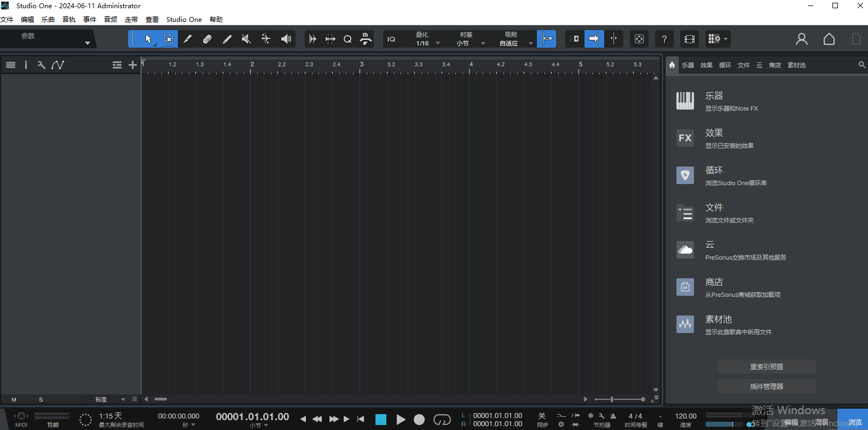Open the transport gear settings icon
The width and height of the screenshot is (868, 430).
(561, 424)
